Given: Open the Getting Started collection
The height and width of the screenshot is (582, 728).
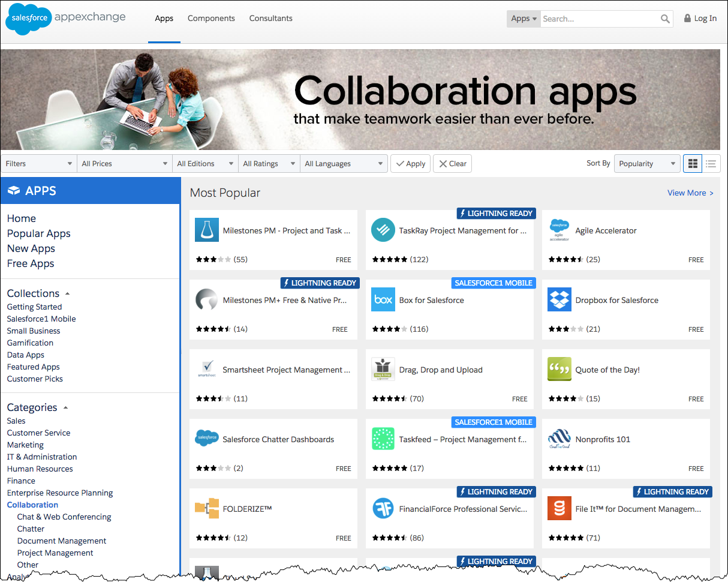Looking at the screenshot, I should click(x=34, y=307).
